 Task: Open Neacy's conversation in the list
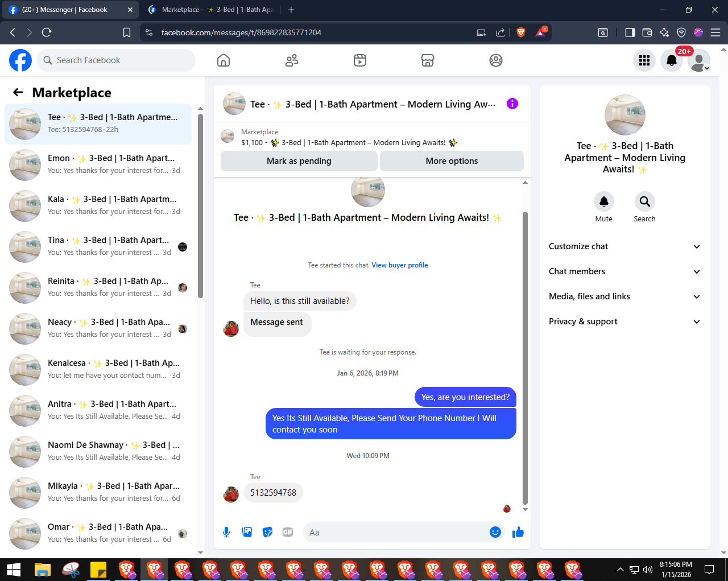click(x=98, y=329)
